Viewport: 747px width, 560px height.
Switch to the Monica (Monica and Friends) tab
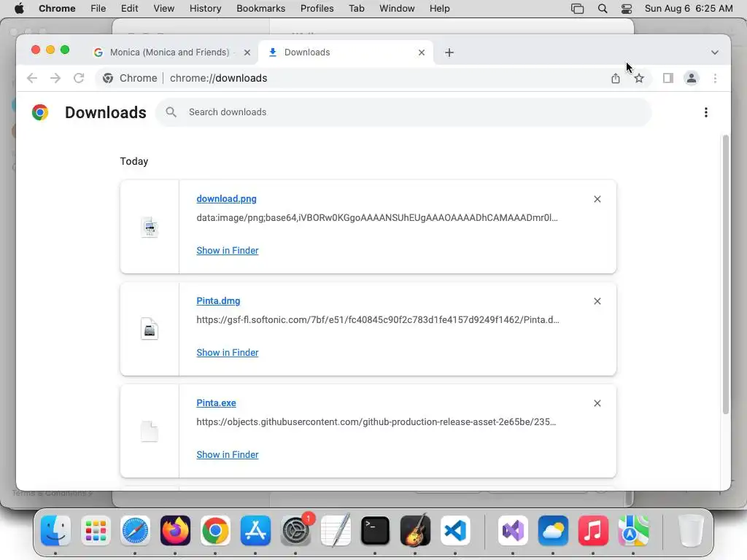pos(169,52)
